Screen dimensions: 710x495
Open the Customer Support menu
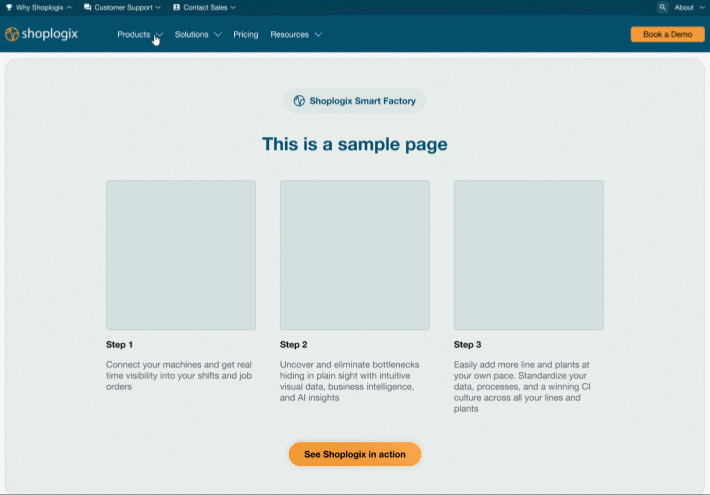[x=123, y=7]
